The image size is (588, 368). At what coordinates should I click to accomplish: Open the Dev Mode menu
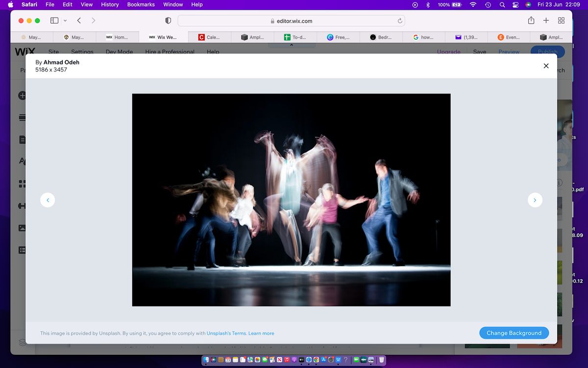[x=119, y=52]
